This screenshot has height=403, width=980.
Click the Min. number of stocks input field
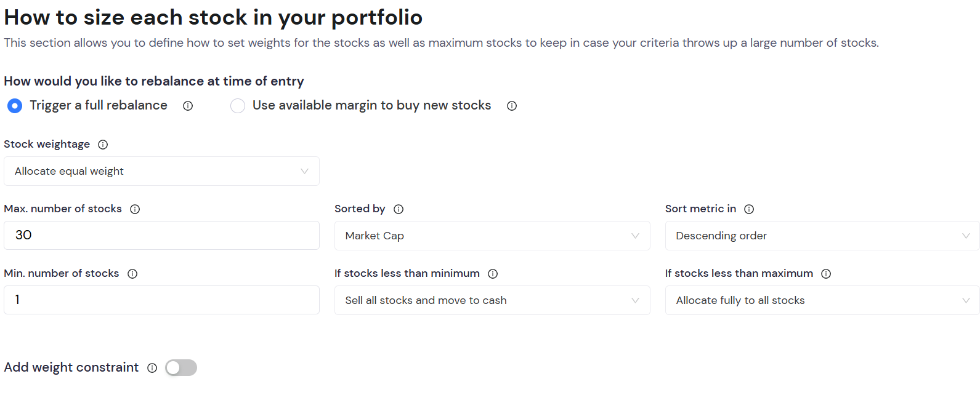161,300
